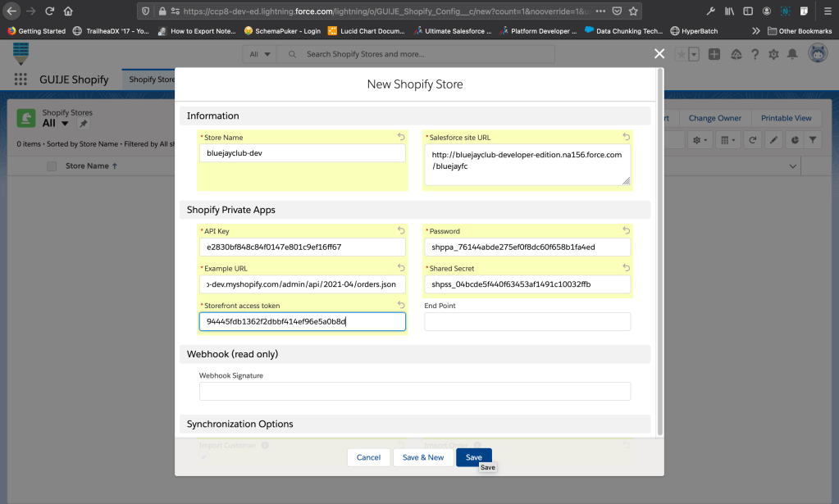839x504 pixels.
Task: Save the new Shopify store record
Action: point(473,457)
